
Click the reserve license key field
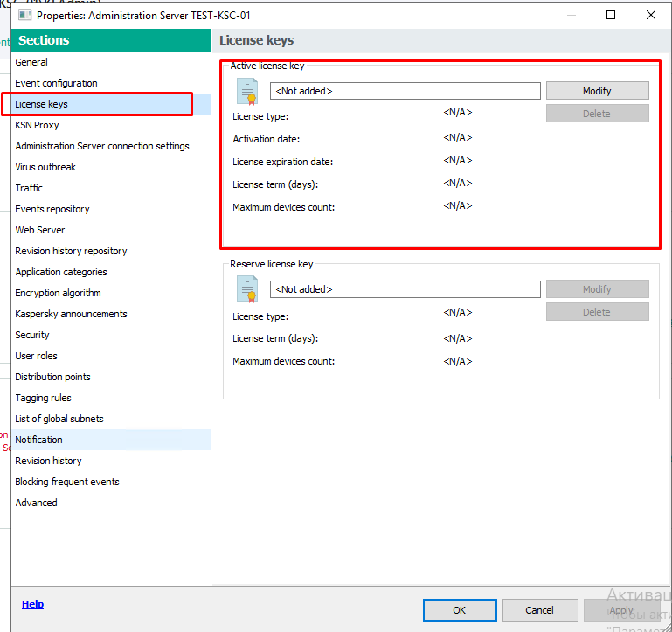tap(405, 289)
